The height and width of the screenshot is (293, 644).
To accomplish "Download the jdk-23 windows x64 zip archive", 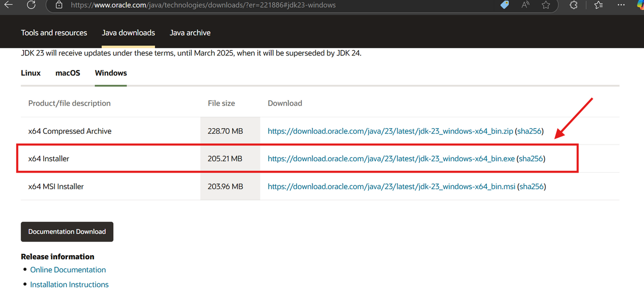I will (390, 131).
